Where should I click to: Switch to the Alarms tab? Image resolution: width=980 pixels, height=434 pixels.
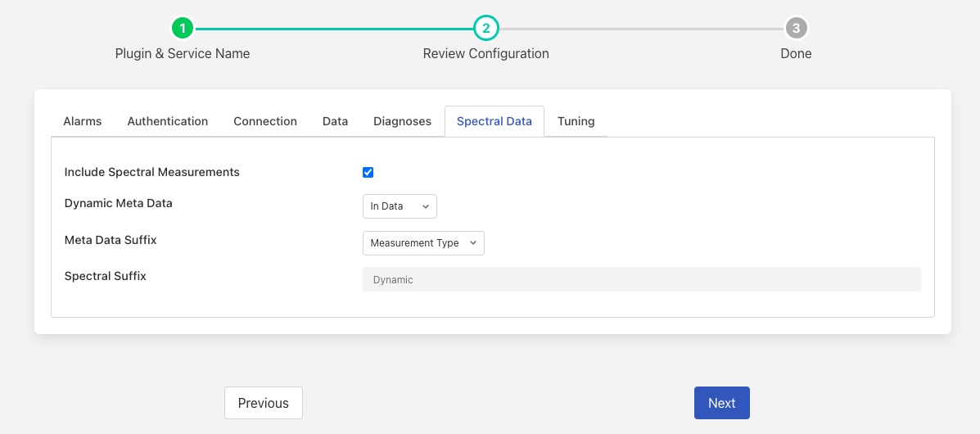83,121
